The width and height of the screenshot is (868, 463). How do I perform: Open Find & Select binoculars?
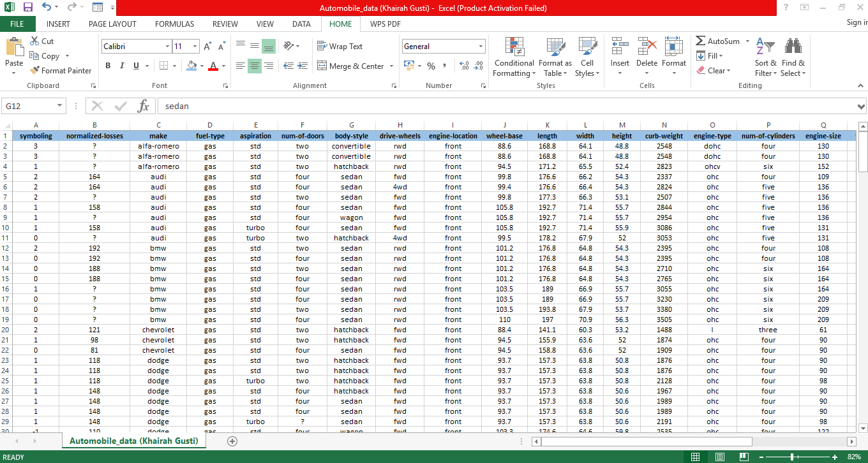click(x=793, y=57)
